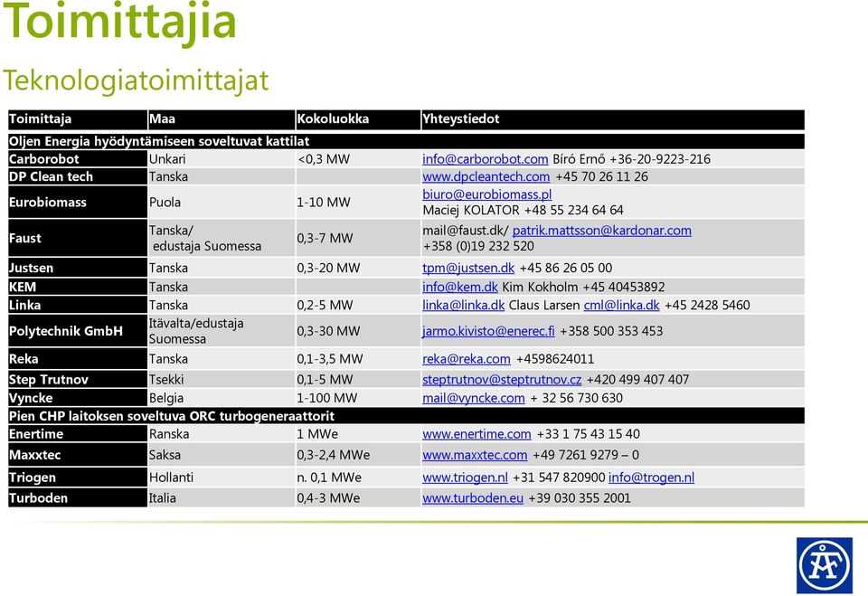The height and width of the screenshot is (596, 868).
Task: Select the Puola country cell
Action: click(x=222, y=203)
